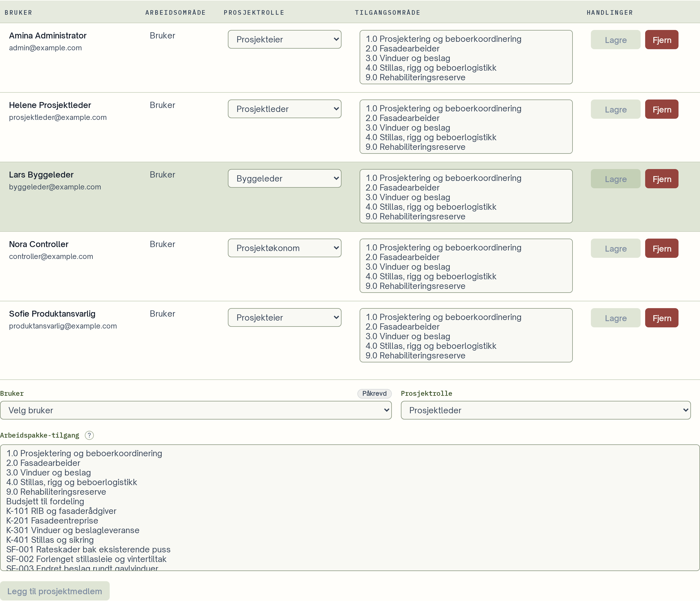
Task: Select 3.0 Vinduer og beslag for Helene
Action: point(466,128)
